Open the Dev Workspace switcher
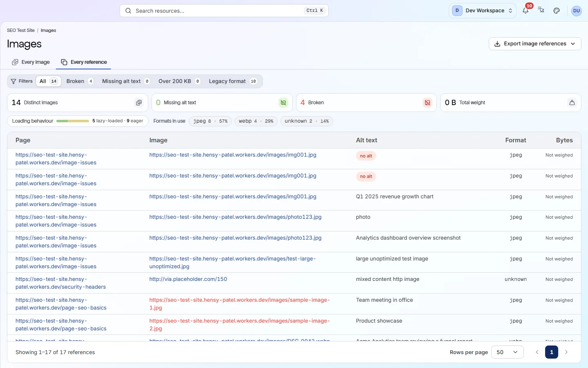 pyautogui.click(x=483, y=11)
